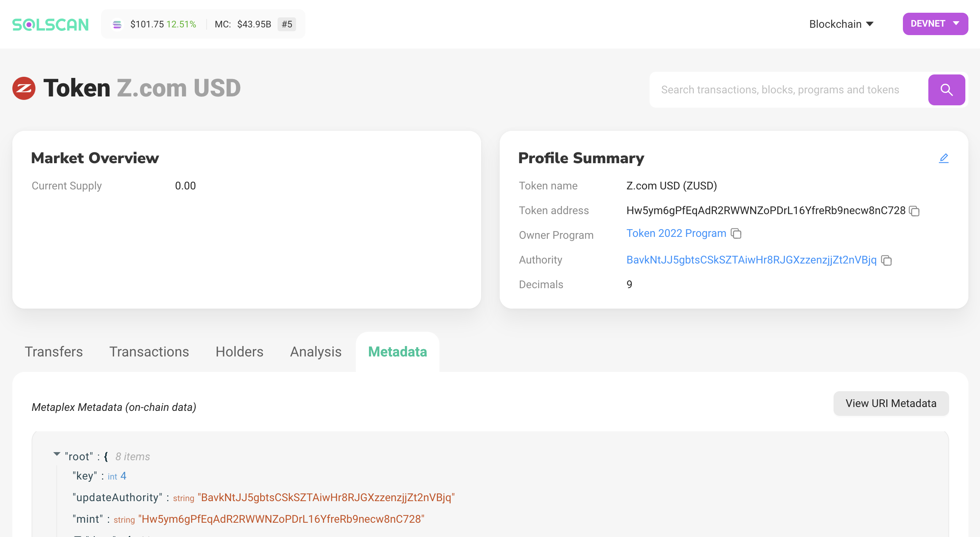Screen dimensions: 980x537
Task: Switch to the Analysis tab
Action: [316, 352]
